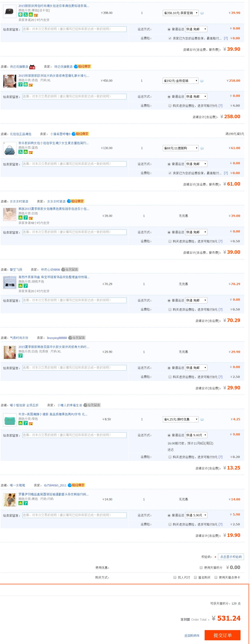Click the 返回购物车 link

(192, 636)
